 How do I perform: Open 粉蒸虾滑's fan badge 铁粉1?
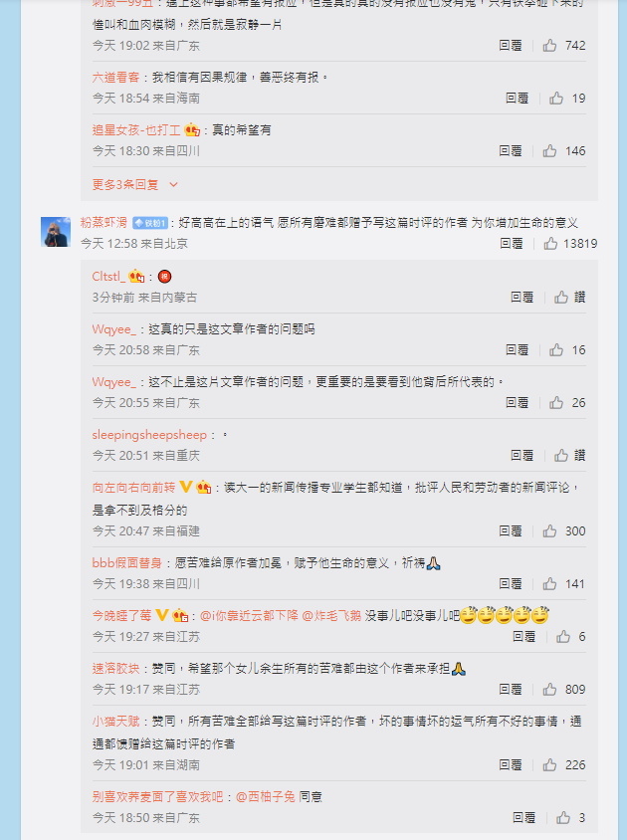pos(150,223)
